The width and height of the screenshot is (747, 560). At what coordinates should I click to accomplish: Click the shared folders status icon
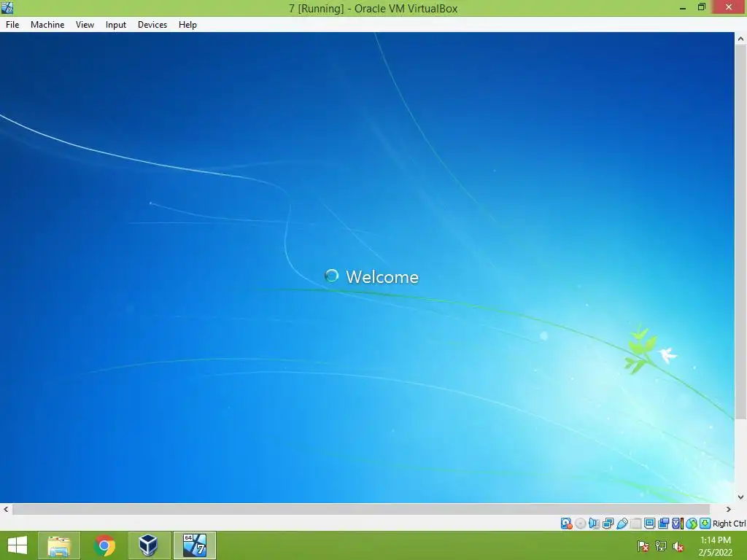tap(636, 524)
